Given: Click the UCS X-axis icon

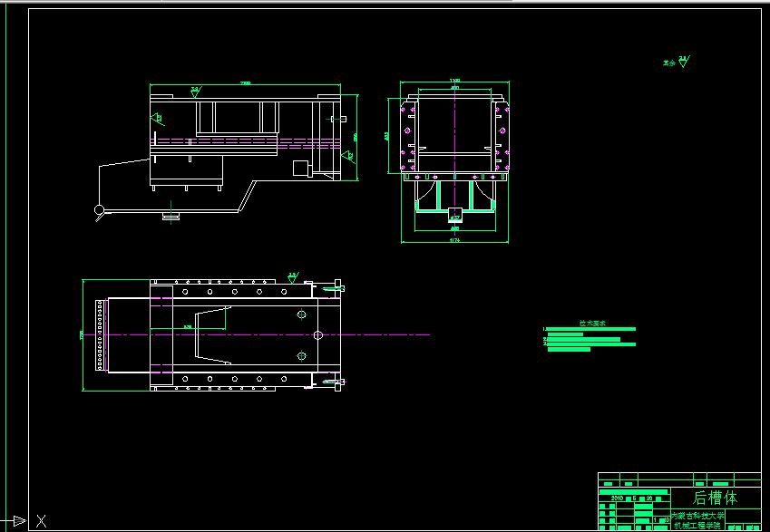Looking at the screenshot, I should tap(41, 521).
